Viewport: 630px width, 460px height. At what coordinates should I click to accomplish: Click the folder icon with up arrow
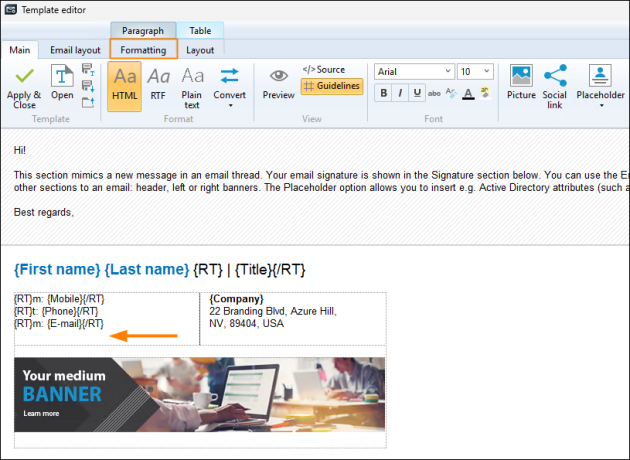point(88,102)
